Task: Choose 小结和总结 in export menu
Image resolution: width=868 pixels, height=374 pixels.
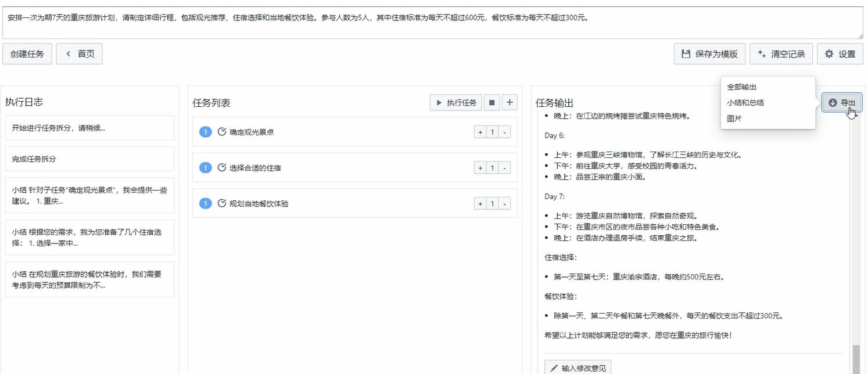Action: [x=745, y=103]
